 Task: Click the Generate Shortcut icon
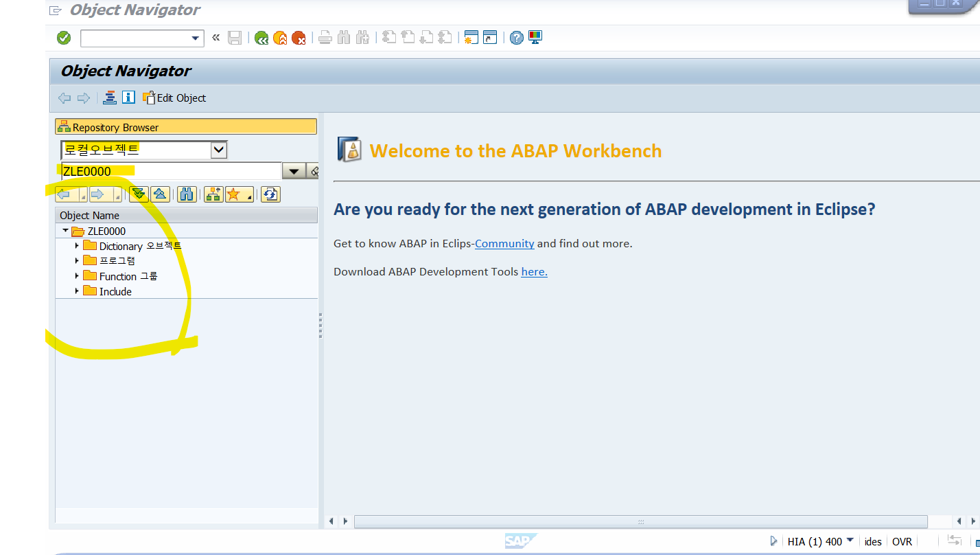[x=489, y=38]
